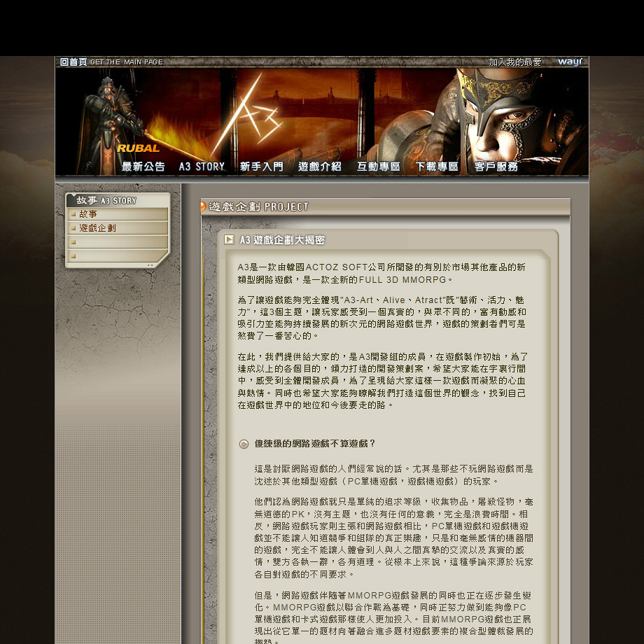The width and height of the screenshot is (644, 644).
Task: Click the paragraph starting A3是一款由韓國ACTOZ SOFT
Action: click(381, 274)
